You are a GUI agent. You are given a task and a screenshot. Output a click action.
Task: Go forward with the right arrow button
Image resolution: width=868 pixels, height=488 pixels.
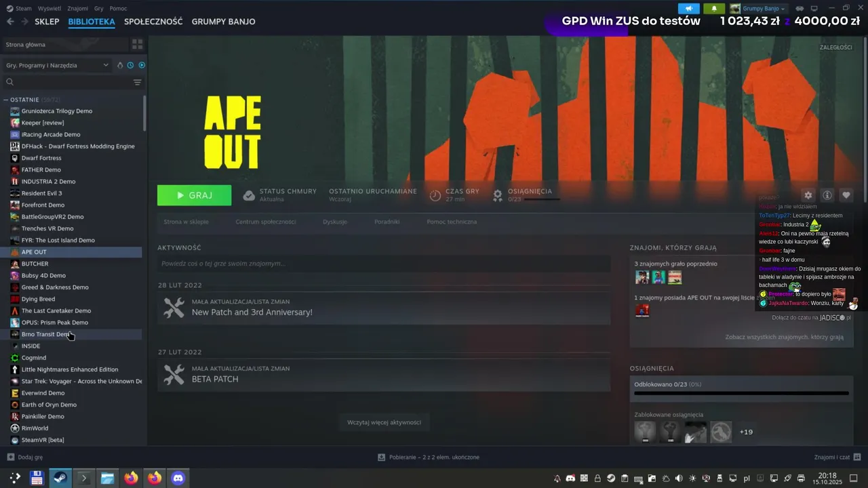click(24, 22)
